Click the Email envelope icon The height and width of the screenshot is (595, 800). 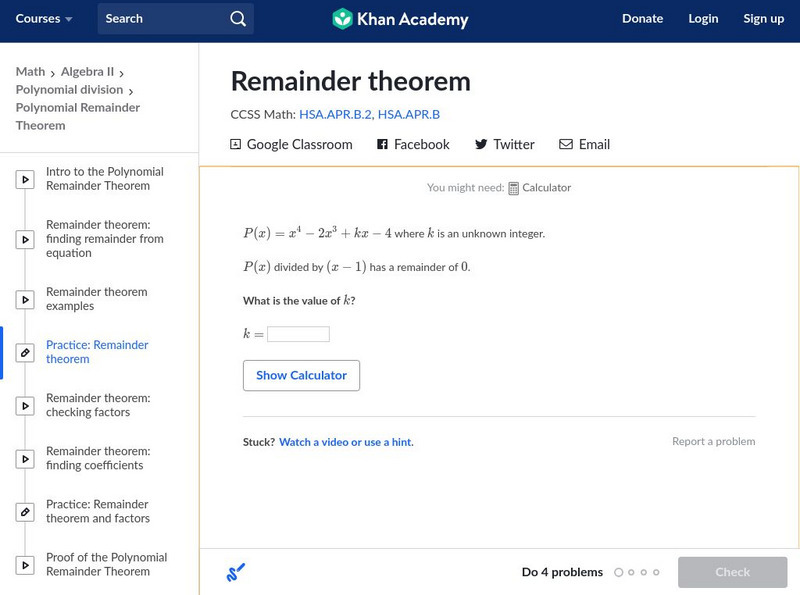pos(566,144)
